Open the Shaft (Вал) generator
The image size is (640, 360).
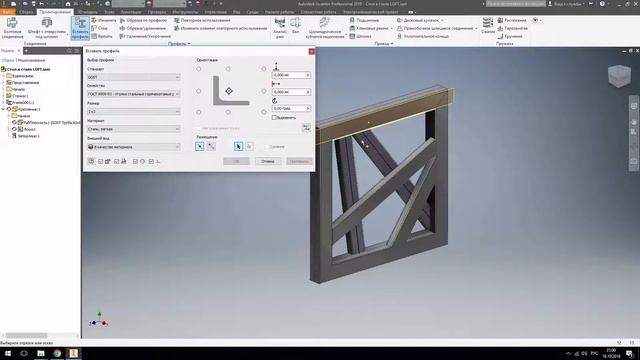coord(296,26)
